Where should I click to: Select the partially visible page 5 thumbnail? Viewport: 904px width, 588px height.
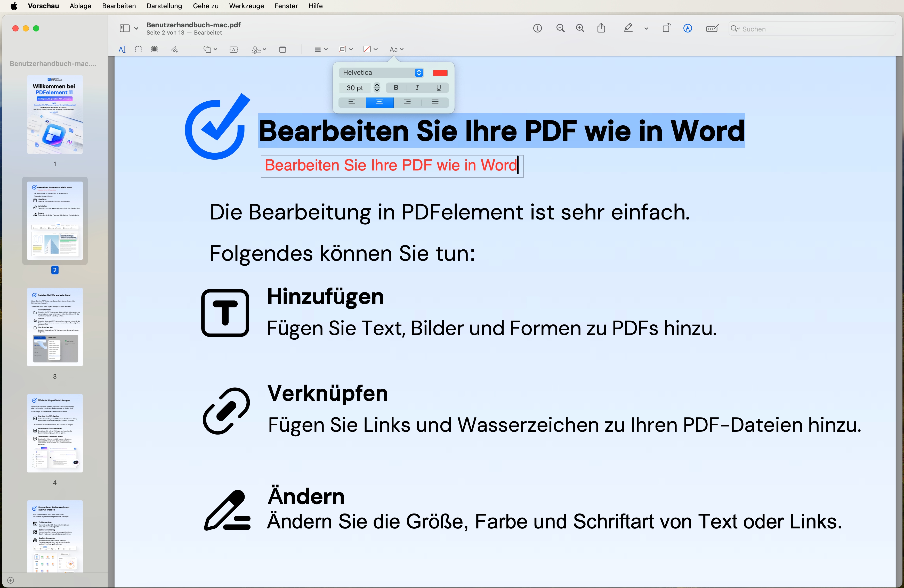(x=55, y=536)
